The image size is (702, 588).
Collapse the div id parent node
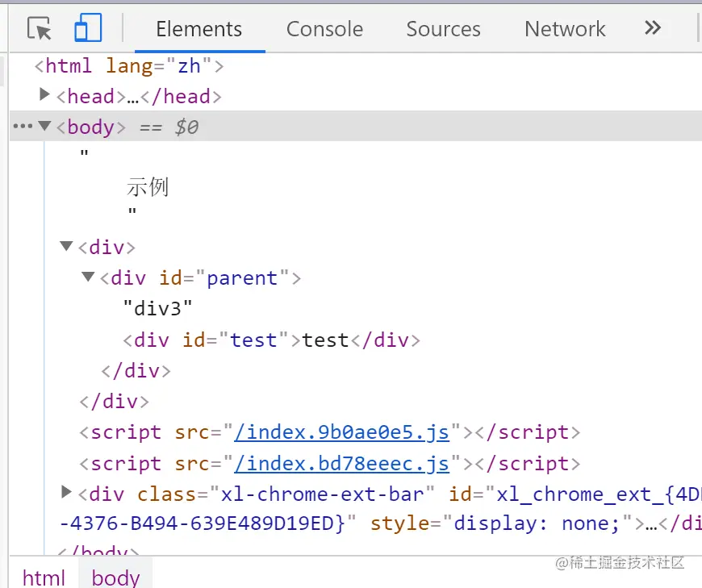tap(88, 277)
